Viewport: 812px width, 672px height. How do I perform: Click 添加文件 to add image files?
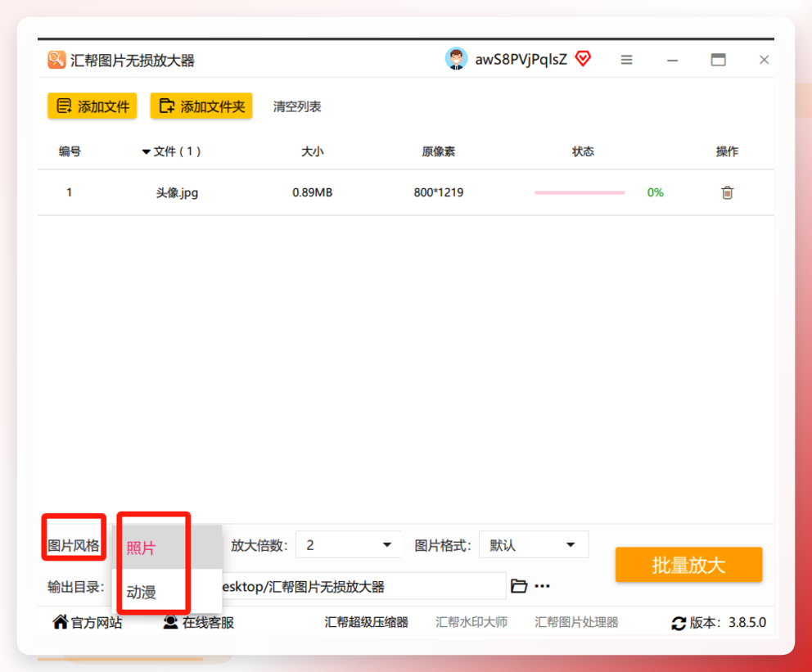pyautogui.click(x=92, y=106)
